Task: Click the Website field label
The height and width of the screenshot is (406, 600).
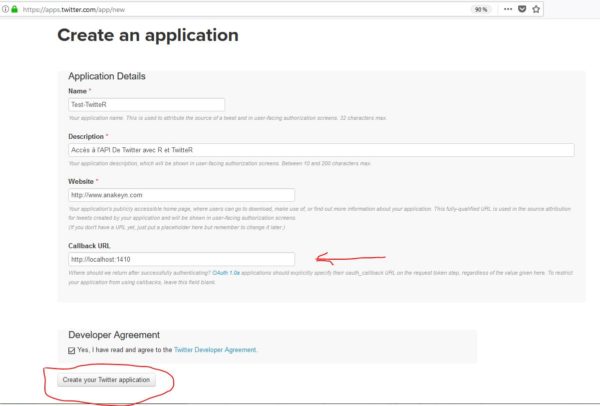Action: (81, 181)
